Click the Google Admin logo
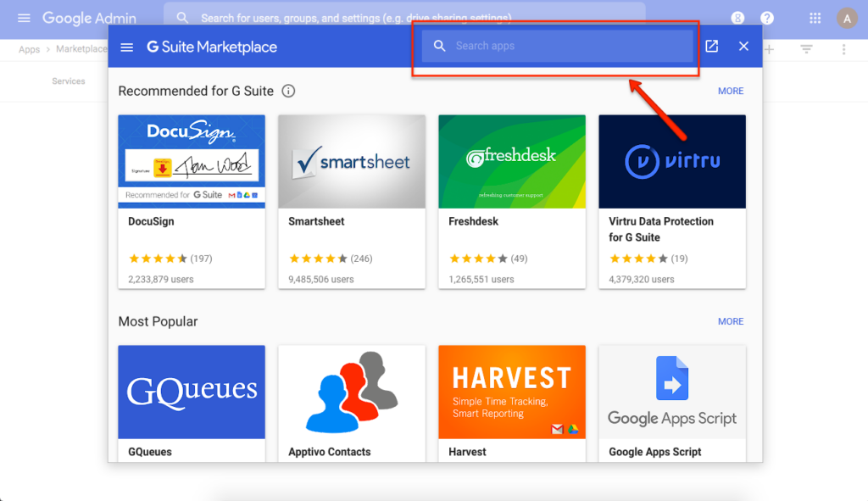This screenshot has height=501, width=868. [x=89, y=19]
